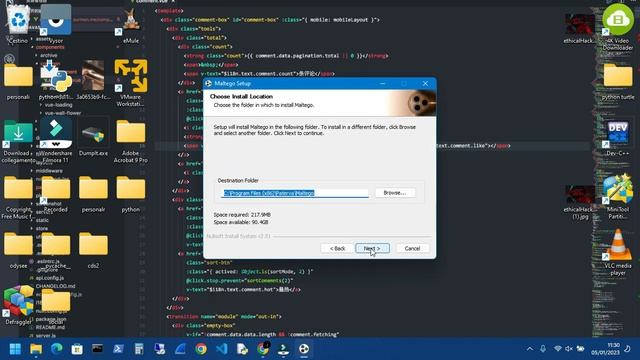
Task: Open the Download collegamento shortcut
Action: pyautogui.click(x=18, y=141)
